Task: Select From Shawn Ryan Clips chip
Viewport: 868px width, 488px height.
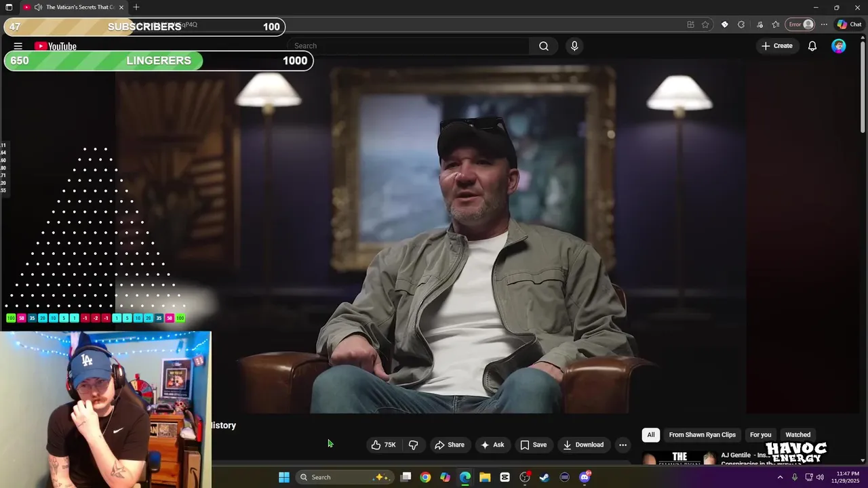Action: pyautogui.click(x=702, y=434)
